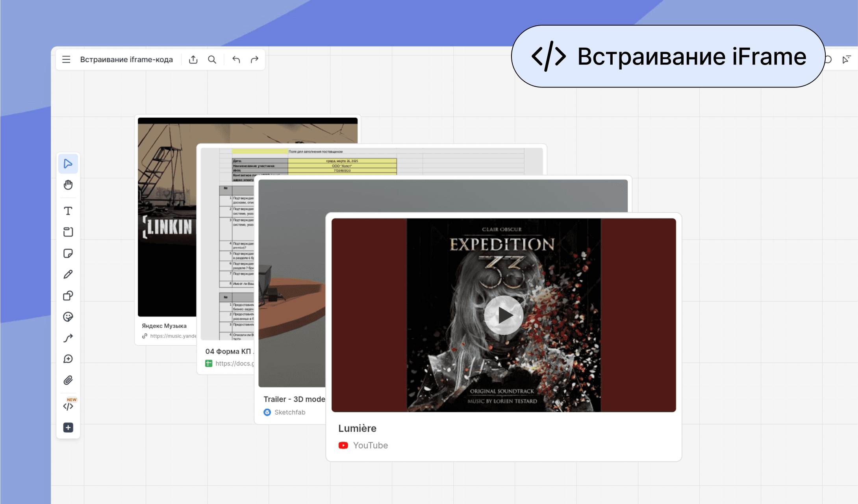858x504 pixels.
Task: Select the cursor pointer tool
Action: (x=68, y=164)
